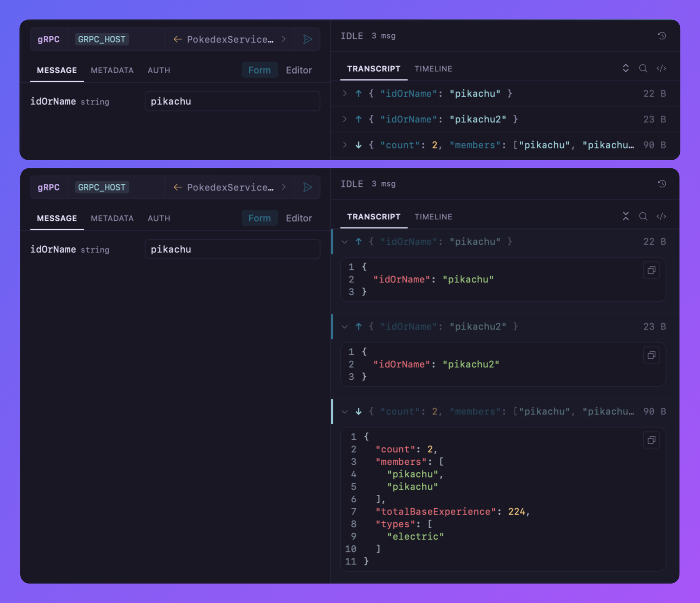
Task: Switch to Editor mode in bottom panel
Action: [299, 218]
